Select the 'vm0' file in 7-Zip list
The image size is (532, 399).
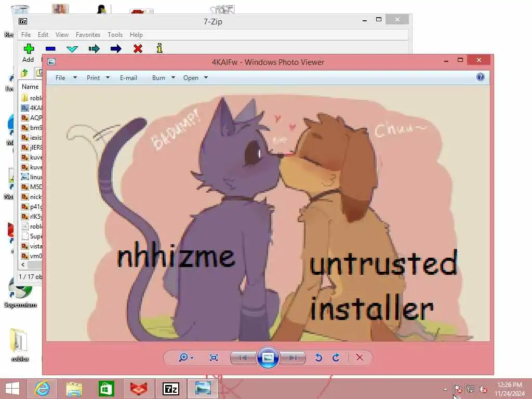click(x=31, y=256)
